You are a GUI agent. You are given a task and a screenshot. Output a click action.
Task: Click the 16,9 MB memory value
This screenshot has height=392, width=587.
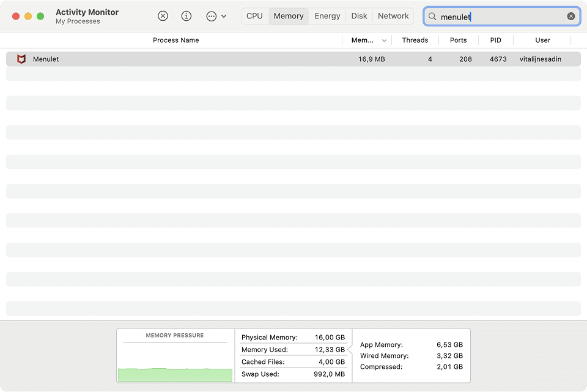click(x=371, y=59)
